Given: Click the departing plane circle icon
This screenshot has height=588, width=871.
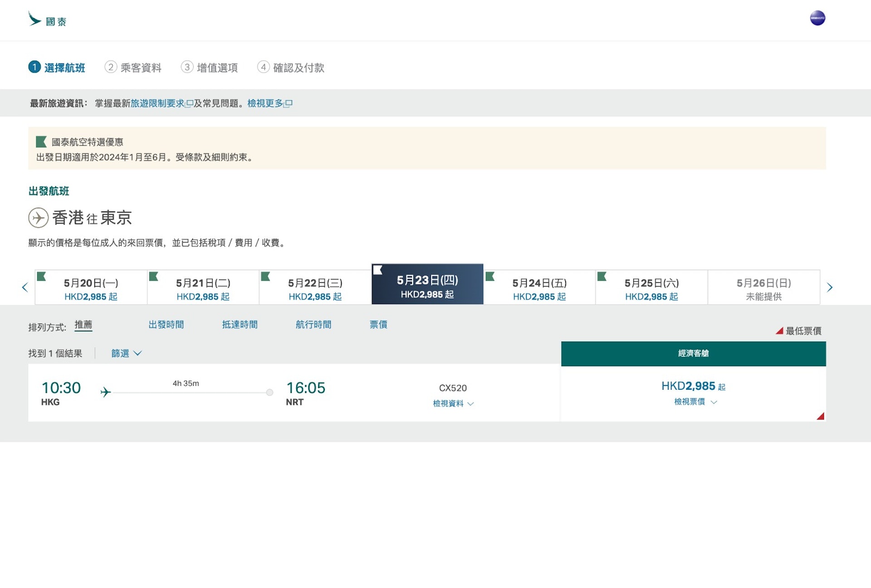Looking at the screenshot, I should [39, 218].
